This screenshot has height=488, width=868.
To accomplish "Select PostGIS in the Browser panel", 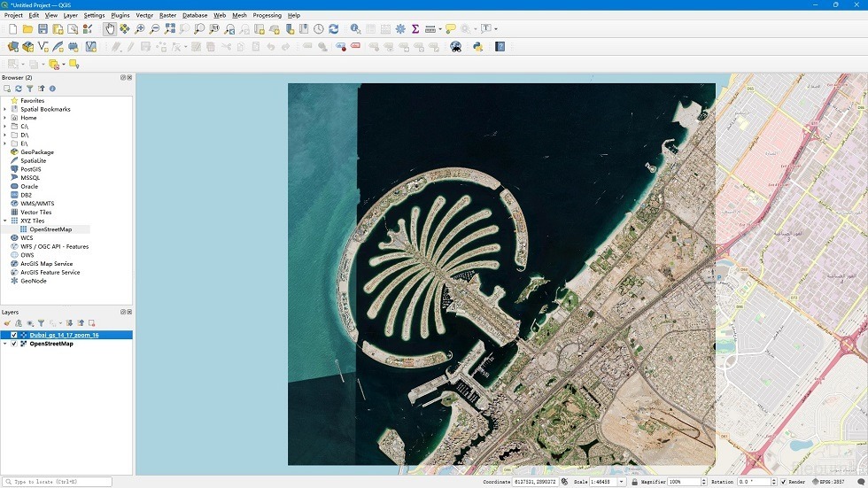I will coord(30,169).
